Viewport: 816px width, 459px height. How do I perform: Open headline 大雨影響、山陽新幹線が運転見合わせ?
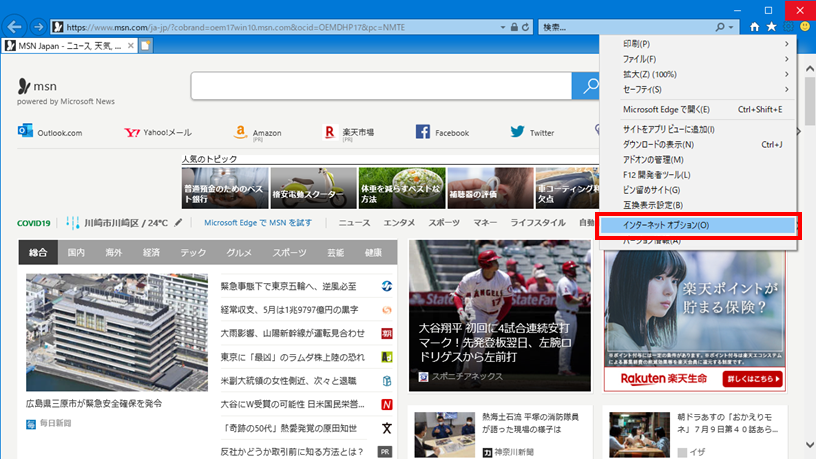point(292,333)
